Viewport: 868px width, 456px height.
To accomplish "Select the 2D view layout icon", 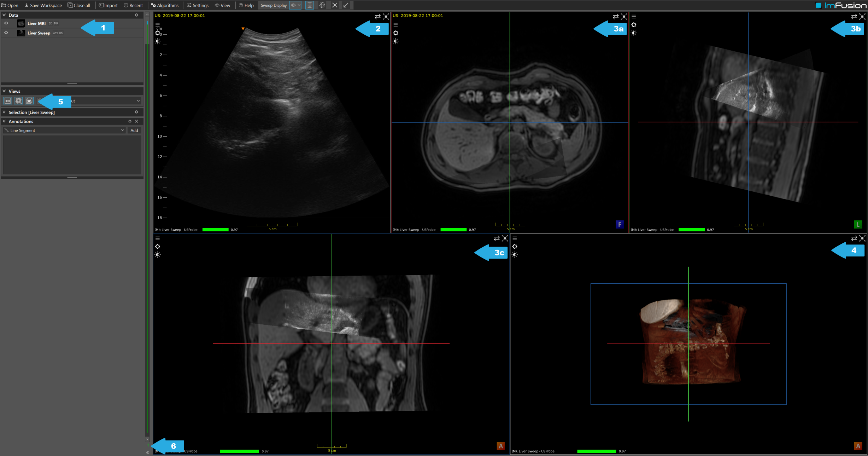I will pyautogui.click(x=7, y=100).
